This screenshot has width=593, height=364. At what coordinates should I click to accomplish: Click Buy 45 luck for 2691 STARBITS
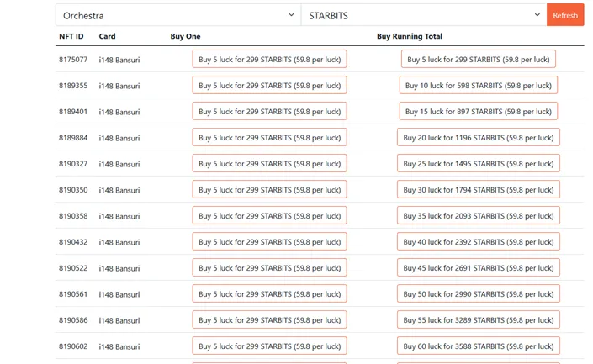479,267
